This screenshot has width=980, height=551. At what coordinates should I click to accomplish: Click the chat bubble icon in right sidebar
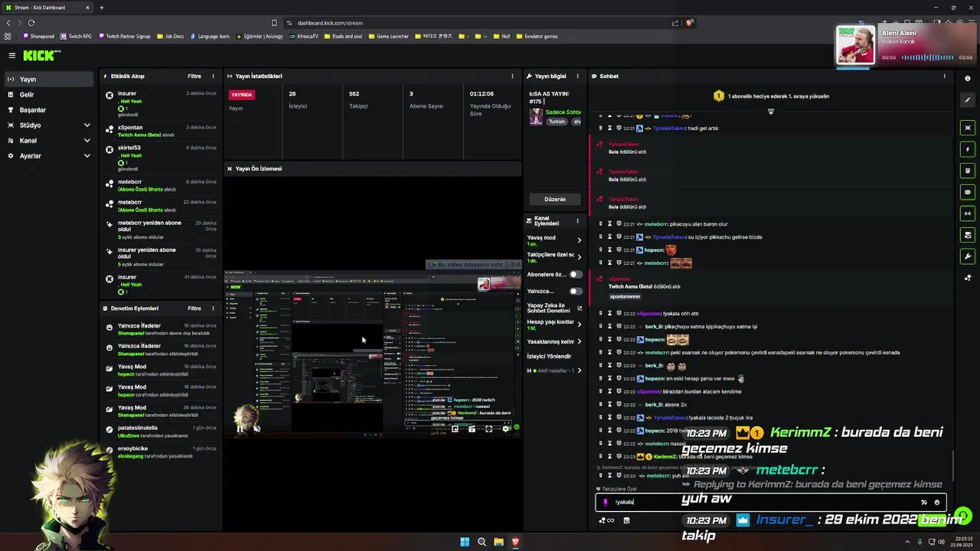(x=968, y=192)
